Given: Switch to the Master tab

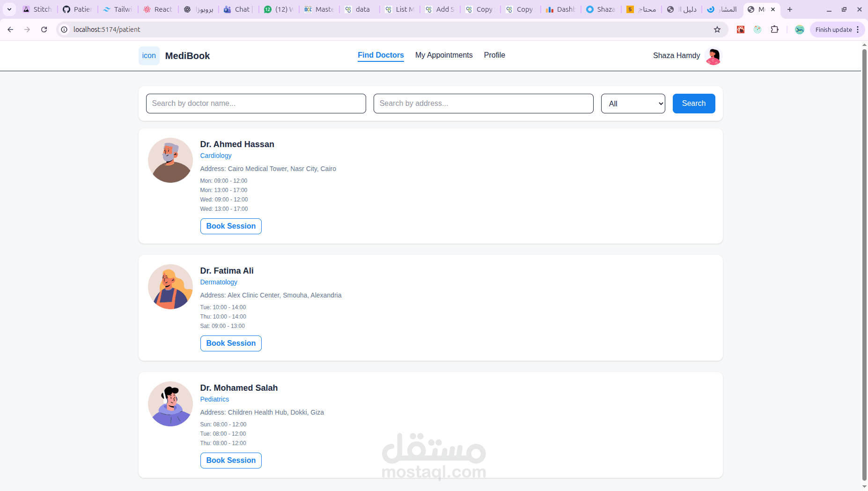Looking at the screenshot, I should point(319,9).
